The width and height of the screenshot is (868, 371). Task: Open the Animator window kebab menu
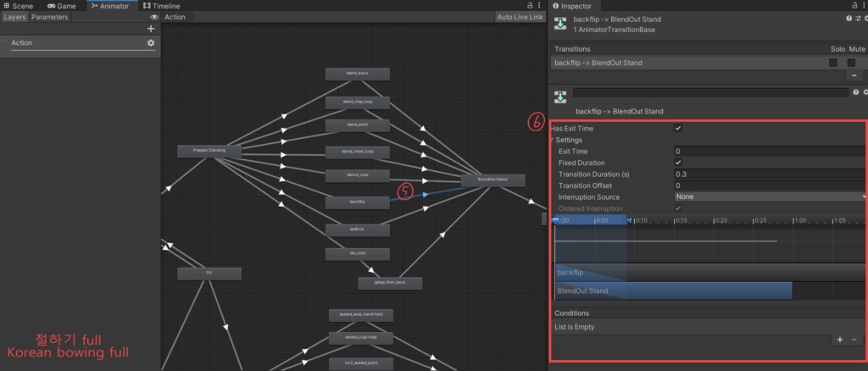tap(539, 6)
